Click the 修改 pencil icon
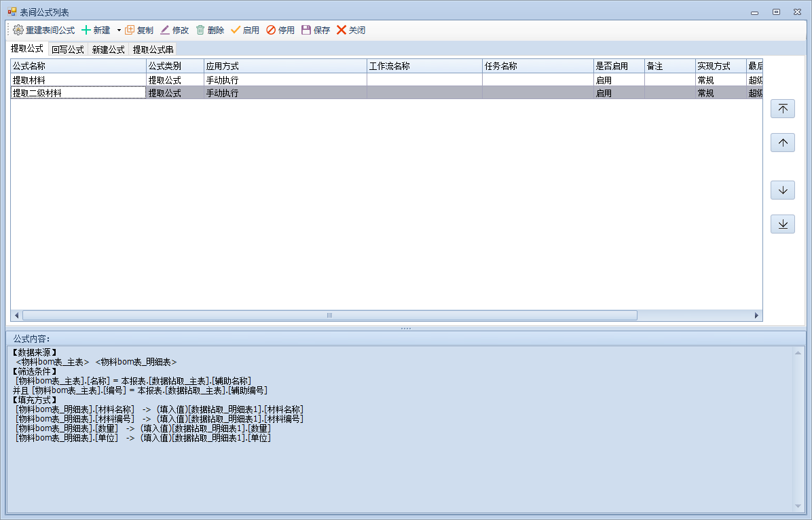The image size is (812, 520). click(165, 31)
